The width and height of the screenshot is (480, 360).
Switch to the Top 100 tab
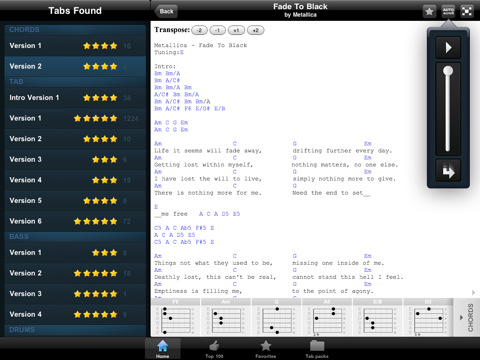[214, 349]
